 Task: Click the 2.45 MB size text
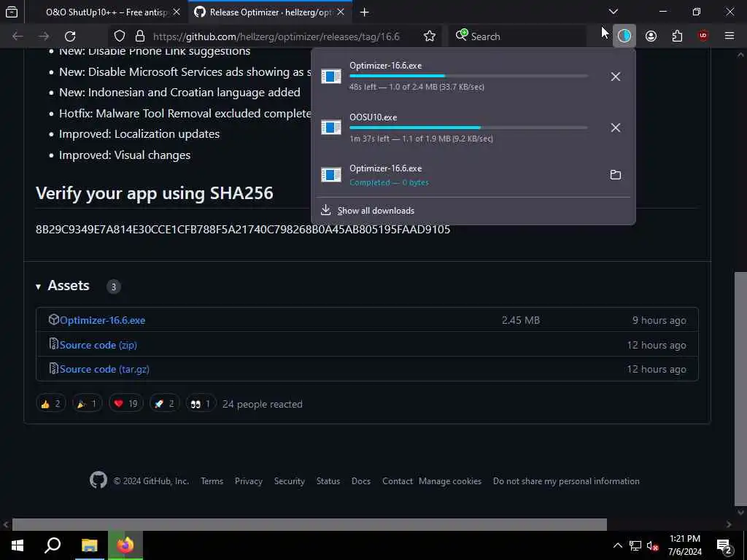click(521, 320)
